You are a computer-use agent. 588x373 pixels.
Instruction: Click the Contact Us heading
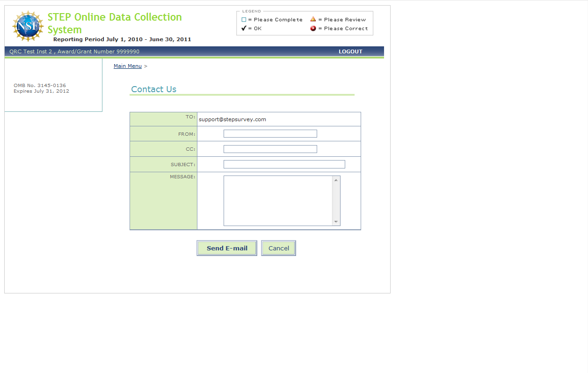[154, 89]
